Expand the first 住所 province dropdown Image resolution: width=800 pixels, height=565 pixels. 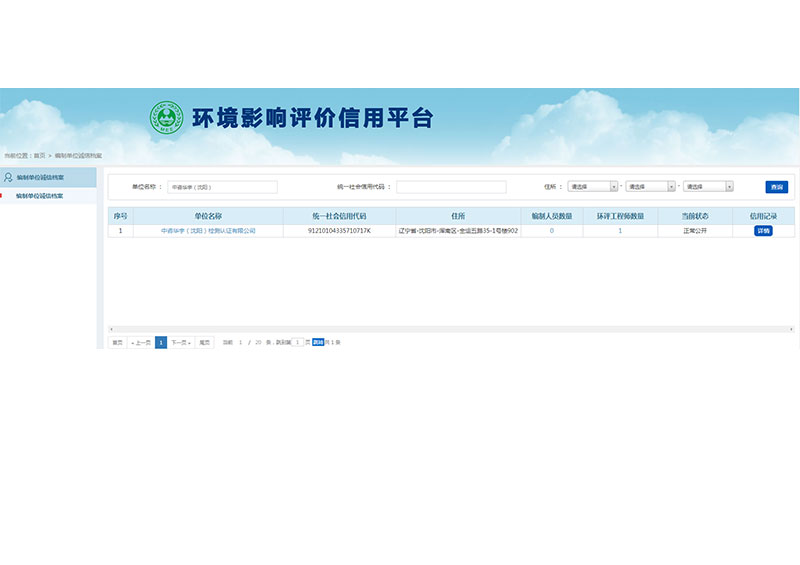click(594, 186)
